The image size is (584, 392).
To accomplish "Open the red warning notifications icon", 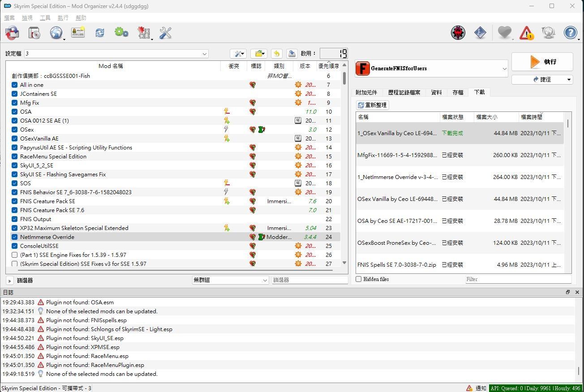I will (x=526, y=33).
